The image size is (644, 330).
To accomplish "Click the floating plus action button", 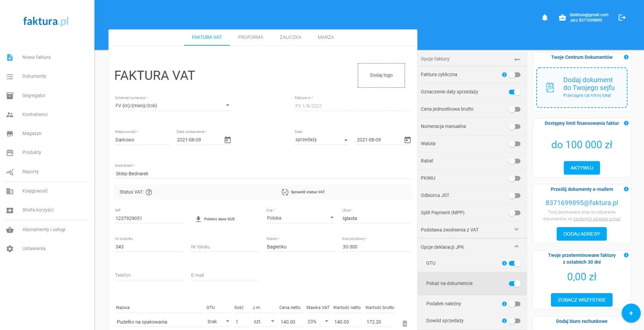I will pyautogui.click(x=631, y=313).
